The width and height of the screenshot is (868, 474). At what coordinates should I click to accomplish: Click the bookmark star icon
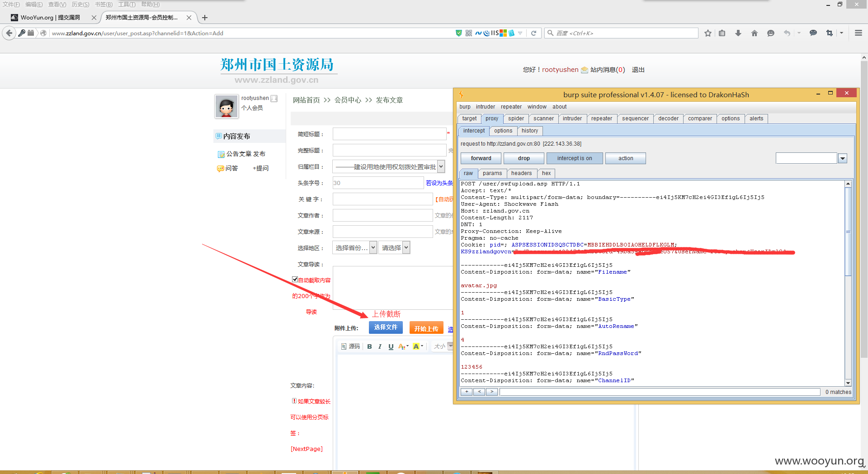pos(708,33)
